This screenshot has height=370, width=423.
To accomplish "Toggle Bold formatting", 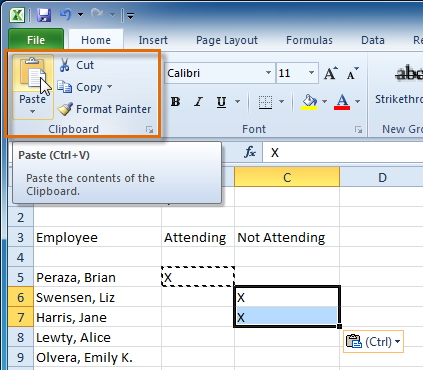I will tap(176, 102).
